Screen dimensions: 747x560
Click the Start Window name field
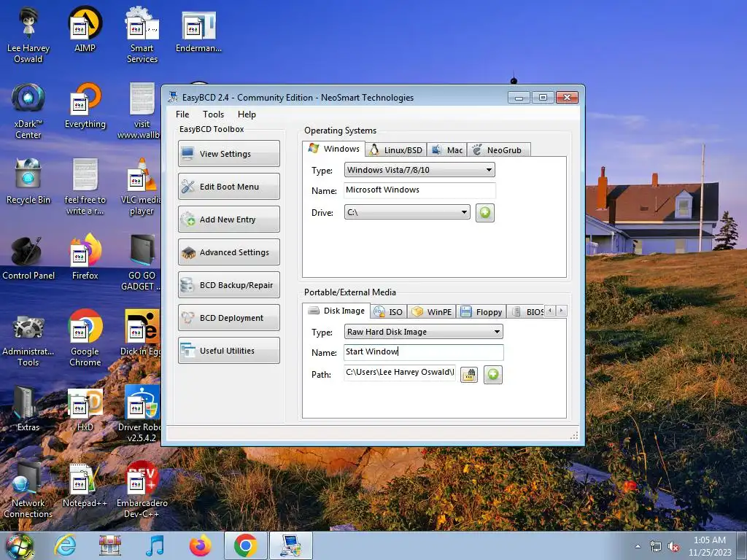(423, 352)
